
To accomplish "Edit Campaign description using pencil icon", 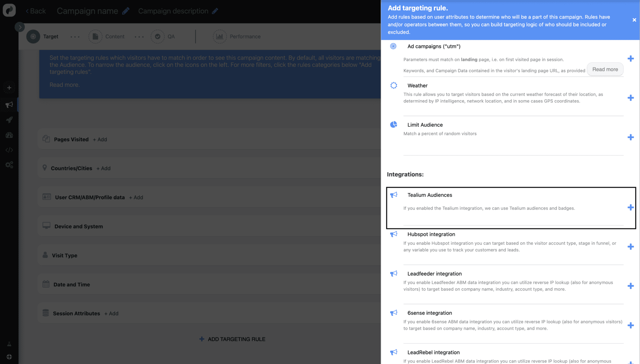I will [x=215, y=11].
